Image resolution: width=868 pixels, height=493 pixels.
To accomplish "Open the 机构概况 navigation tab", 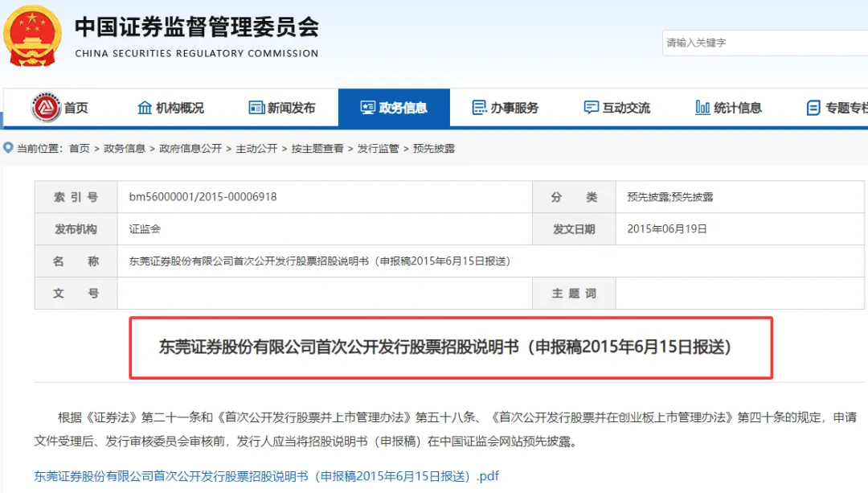I will 171,108.
